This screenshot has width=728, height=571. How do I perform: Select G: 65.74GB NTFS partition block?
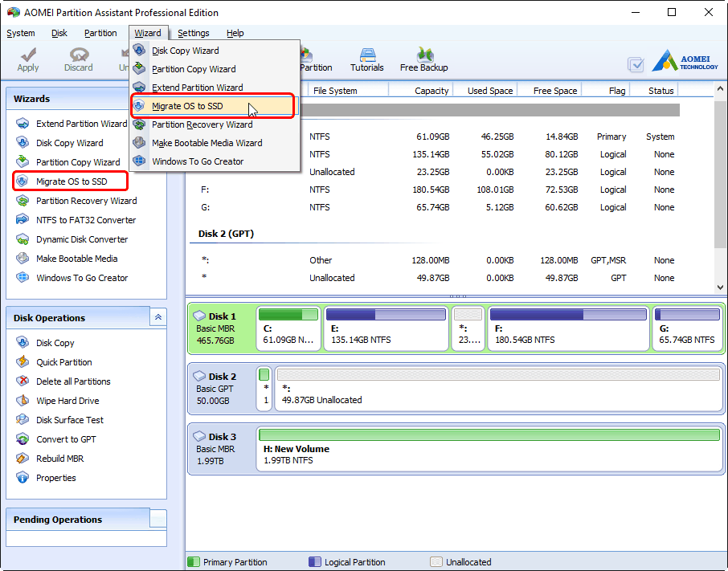point(687,328)
